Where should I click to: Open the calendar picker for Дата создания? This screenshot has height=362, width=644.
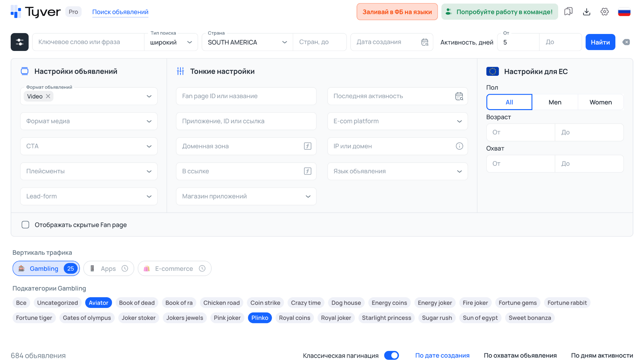(425, 42)
